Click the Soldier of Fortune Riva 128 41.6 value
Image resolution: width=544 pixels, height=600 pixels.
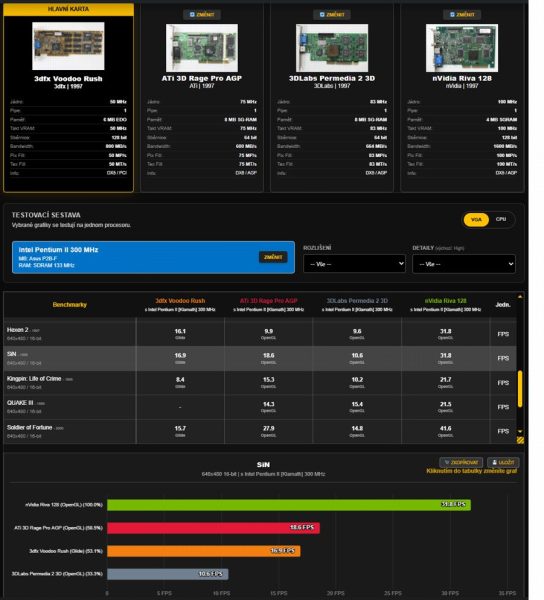pyautogui.click(x=446, y=429)
